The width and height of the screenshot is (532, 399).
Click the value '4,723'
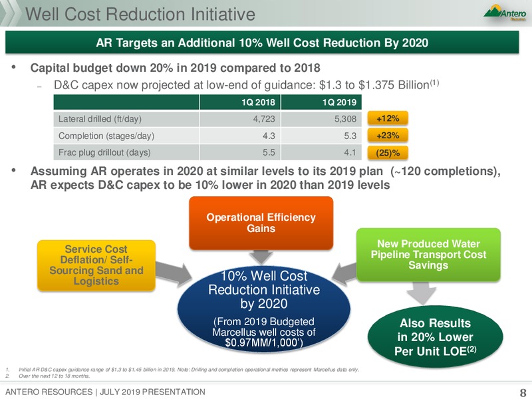pyautogui.click(x=264, y=119)
